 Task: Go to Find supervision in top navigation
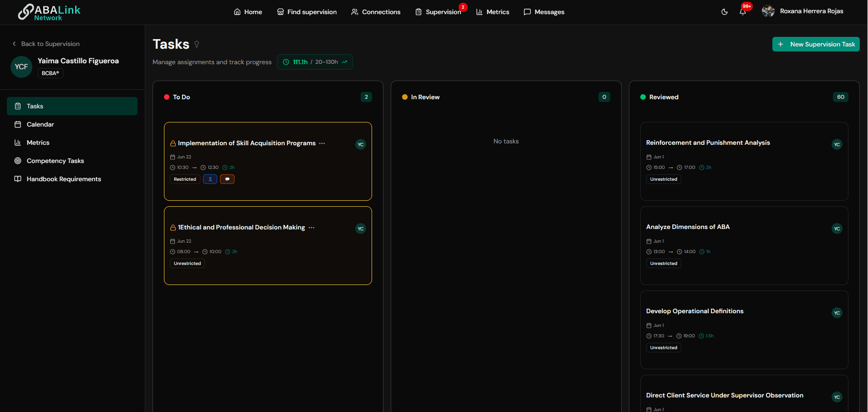307,12
